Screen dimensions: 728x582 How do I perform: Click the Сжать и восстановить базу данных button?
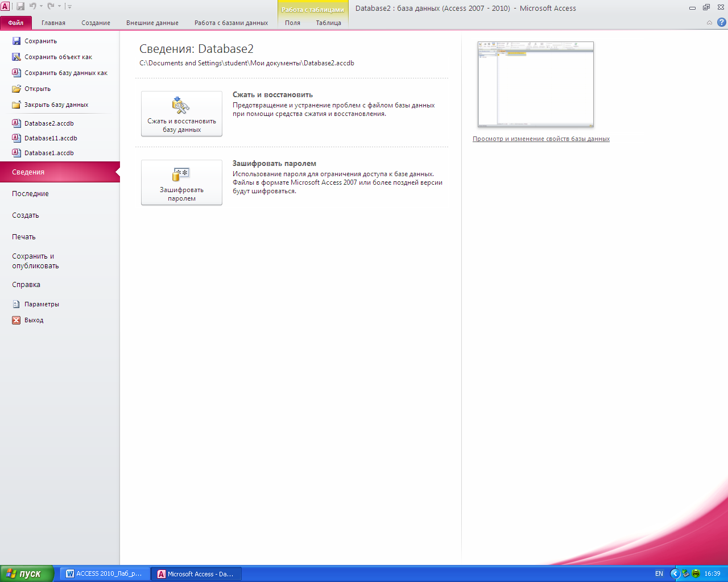click(181, 114)
